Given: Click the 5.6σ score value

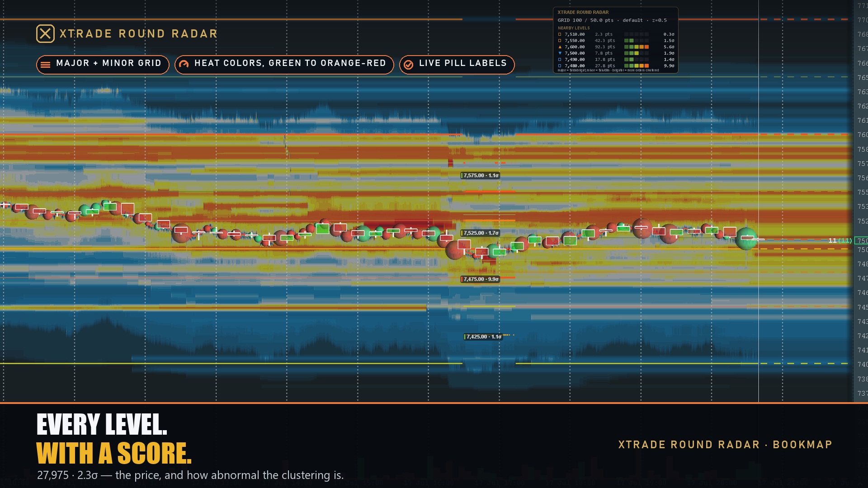Looking at the screenshot, I should 669,47.
